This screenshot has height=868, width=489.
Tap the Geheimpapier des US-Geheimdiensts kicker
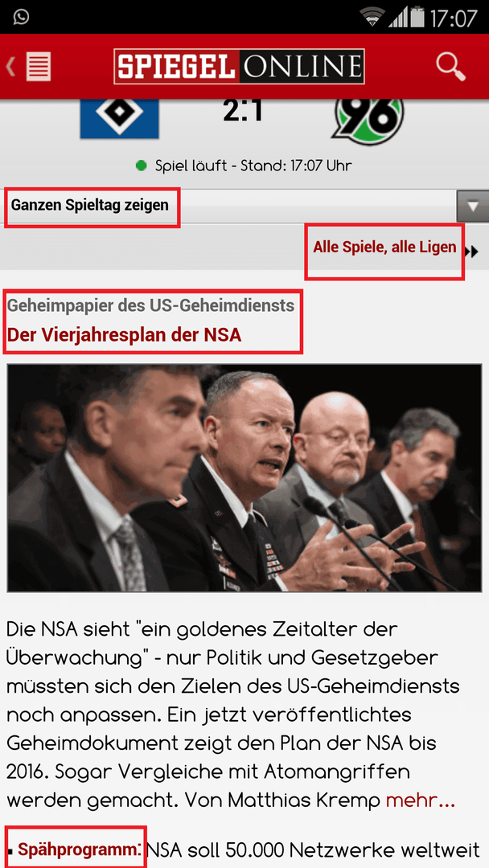150,305
